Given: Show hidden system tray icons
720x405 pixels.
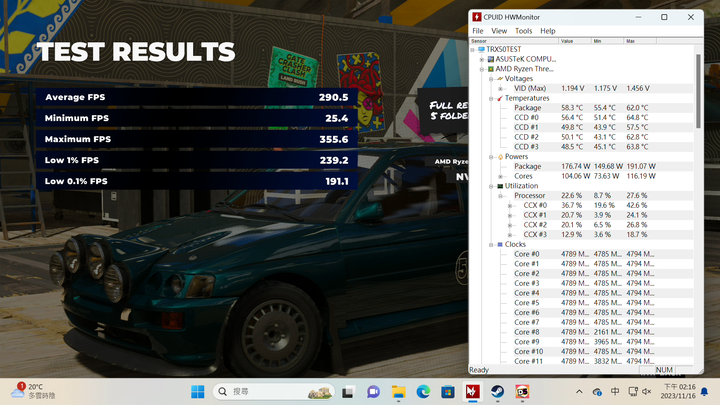Looking at the screenshot, I should (x=579, y=392).
